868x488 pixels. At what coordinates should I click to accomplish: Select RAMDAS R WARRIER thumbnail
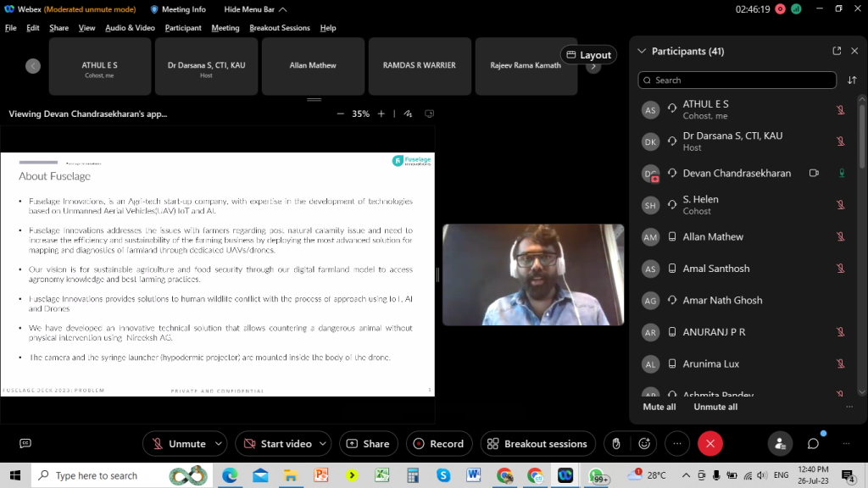click(420, 66)
